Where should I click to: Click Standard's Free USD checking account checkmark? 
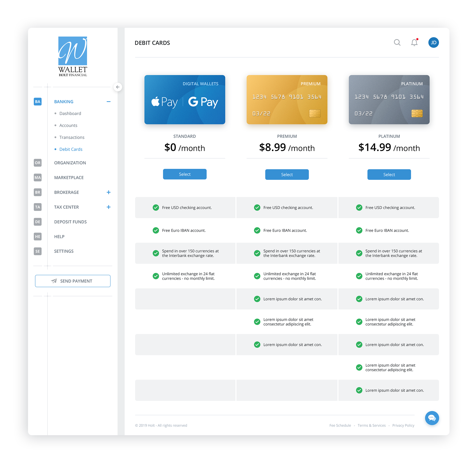click(x=156, y=208)
